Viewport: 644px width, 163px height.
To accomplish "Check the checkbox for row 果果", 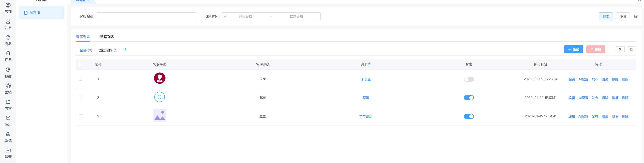I will pos(81,79).
